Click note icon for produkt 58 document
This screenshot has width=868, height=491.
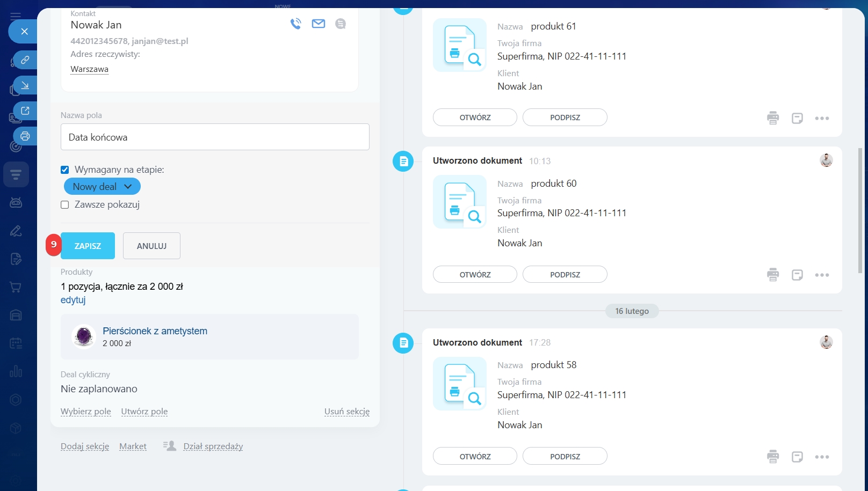tap(797, 457)
